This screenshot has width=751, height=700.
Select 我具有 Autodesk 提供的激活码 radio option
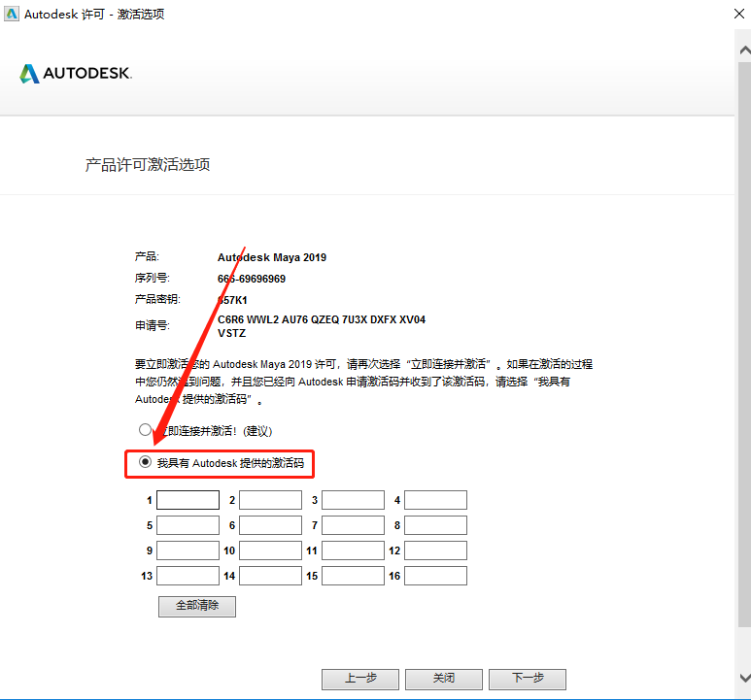(x=145, y=462)
